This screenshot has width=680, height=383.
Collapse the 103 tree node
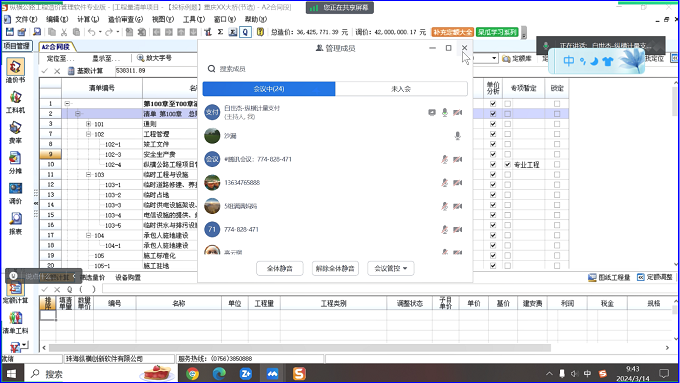pos(88,174)
